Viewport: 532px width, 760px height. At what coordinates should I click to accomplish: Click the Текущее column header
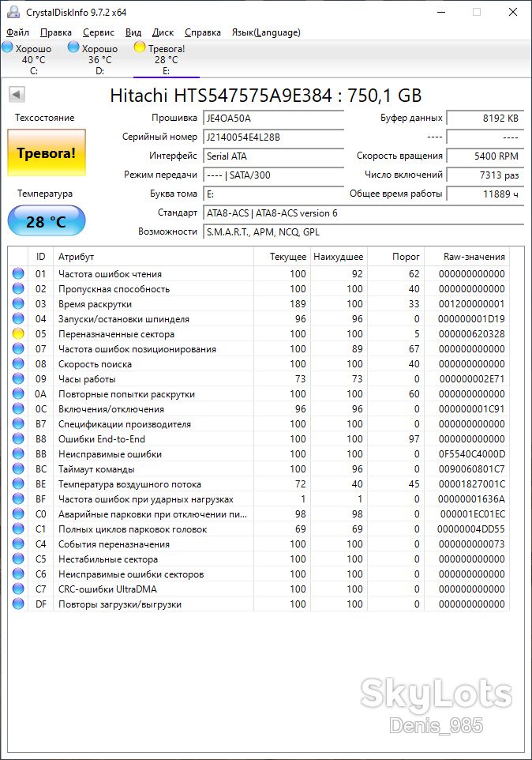point(282,257)
